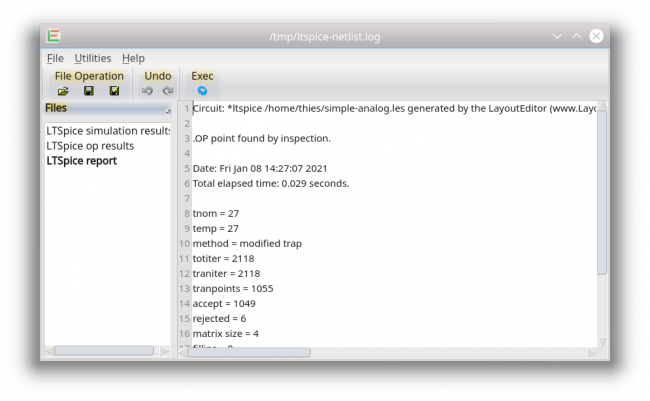Undo the last edit
This screenshot has height=401, width=650.
pos(147,90)
